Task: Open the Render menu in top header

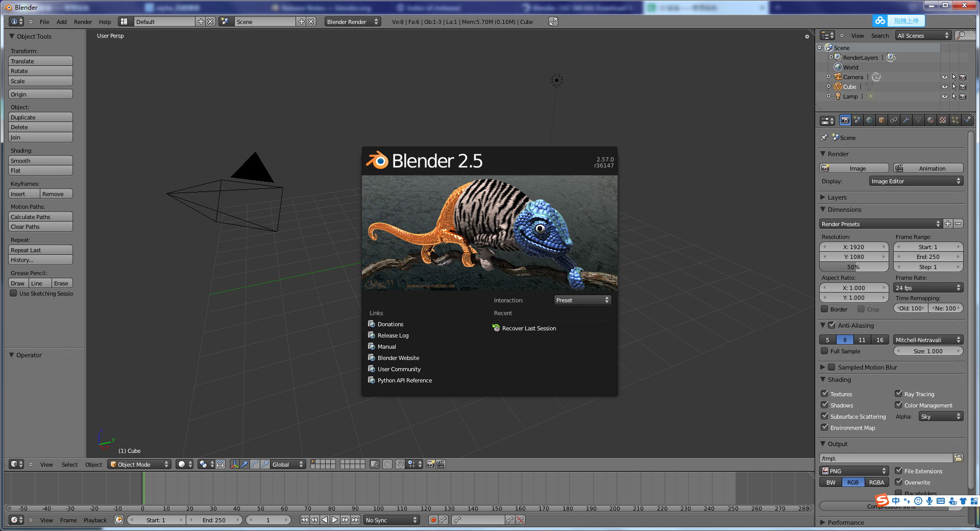Action: coord(83,21)
